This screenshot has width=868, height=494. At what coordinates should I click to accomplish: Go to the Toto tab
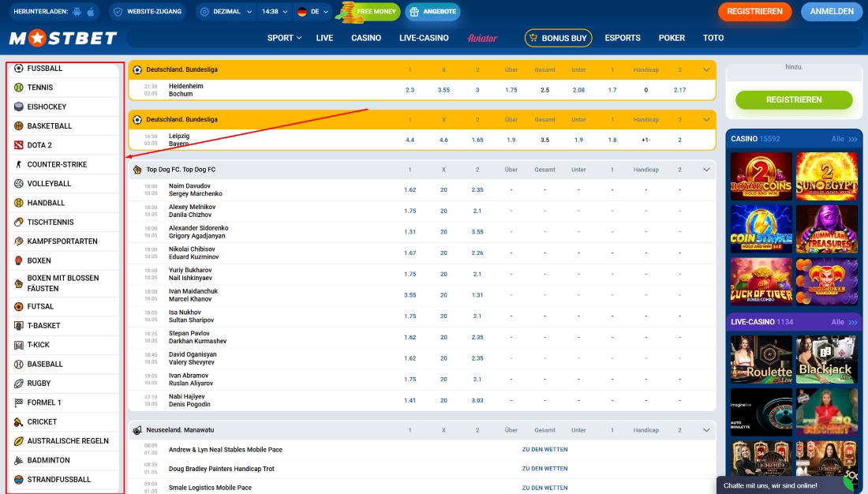pyautogui.click(x=713, y=38)
